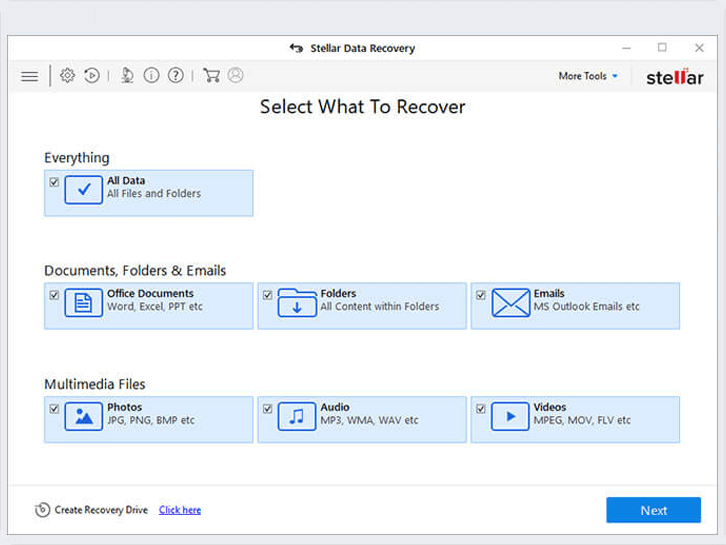Toggle the Videos checkbox

pos(481,408)
